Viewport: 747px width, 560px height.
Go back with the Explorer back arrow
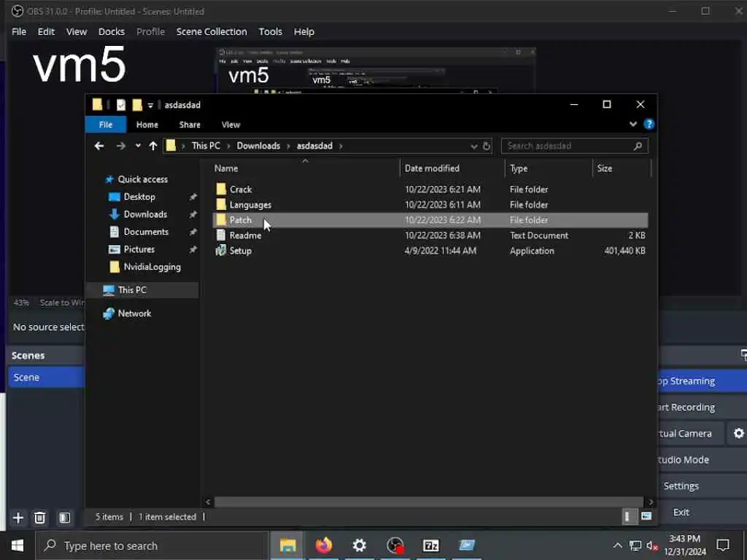tap(99, 146)
